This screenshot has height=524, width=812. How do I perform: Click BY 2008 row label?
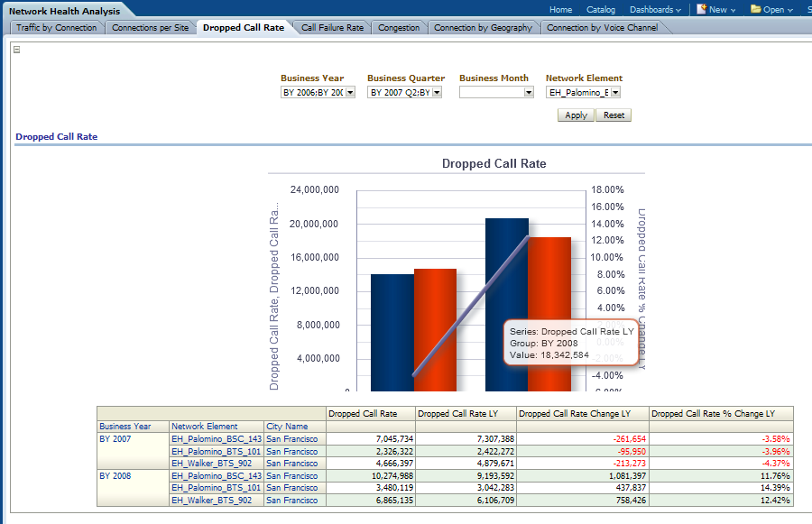[115, 475]
